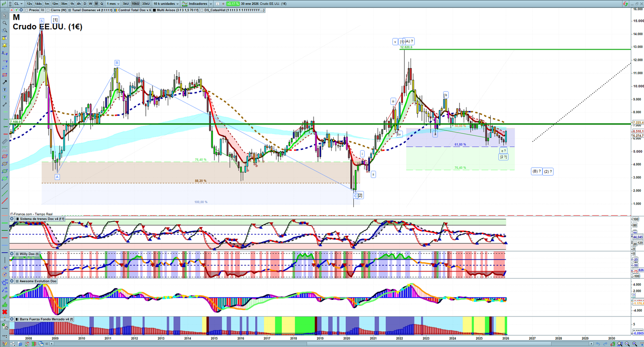Open the 10 k unidades dropdown
The height and width of the screenshot is (347, 644).
(166, 4)
